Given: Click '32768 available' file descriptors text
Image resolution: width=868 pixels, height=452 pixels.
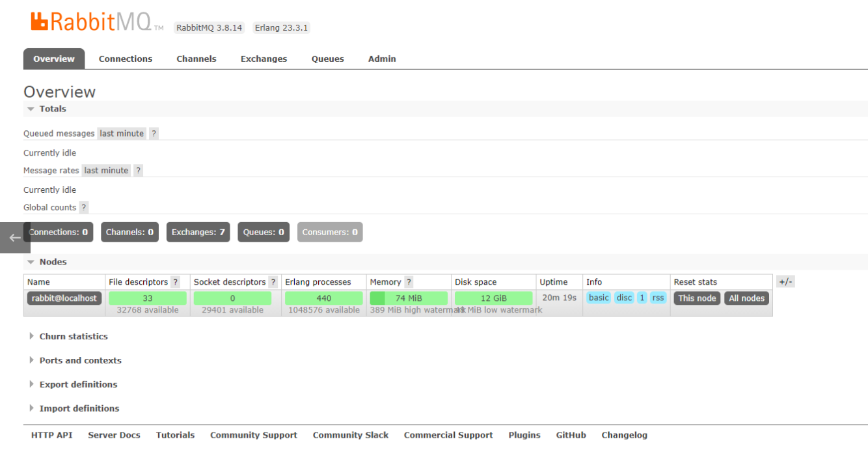Looking at the screenshot, I should [148, 310].
